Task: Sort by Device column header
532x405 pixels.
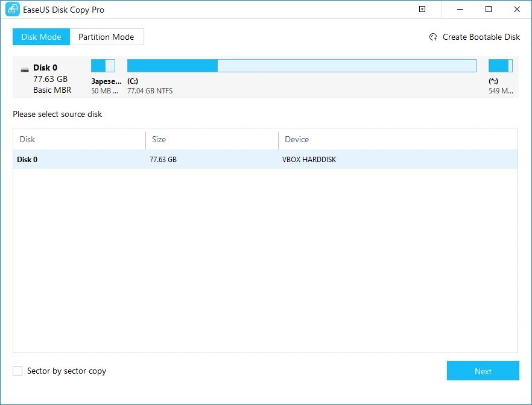Action: pos(398,139)
